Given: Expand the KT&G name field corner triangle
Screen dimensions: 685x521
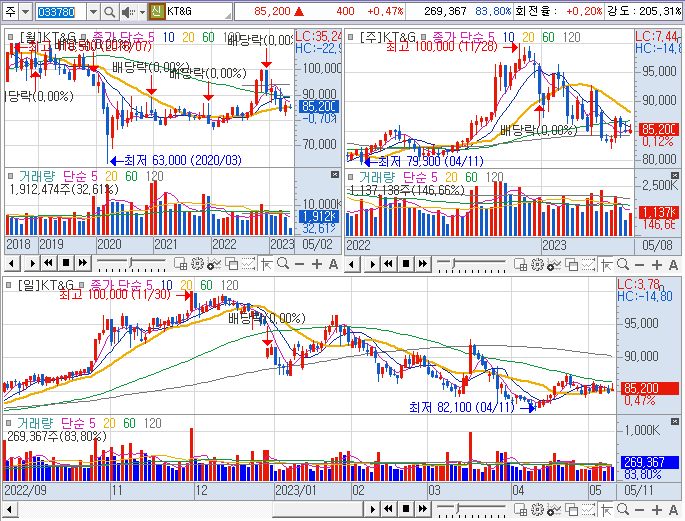Looking at the screenshot, I should pos(228,16).
